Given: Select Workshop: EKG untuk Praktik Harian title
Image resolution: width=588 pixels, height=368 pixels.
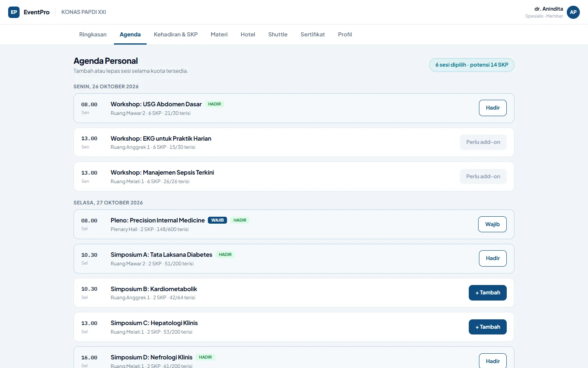Looking at the screenshot, I should (x=161, y=139).
